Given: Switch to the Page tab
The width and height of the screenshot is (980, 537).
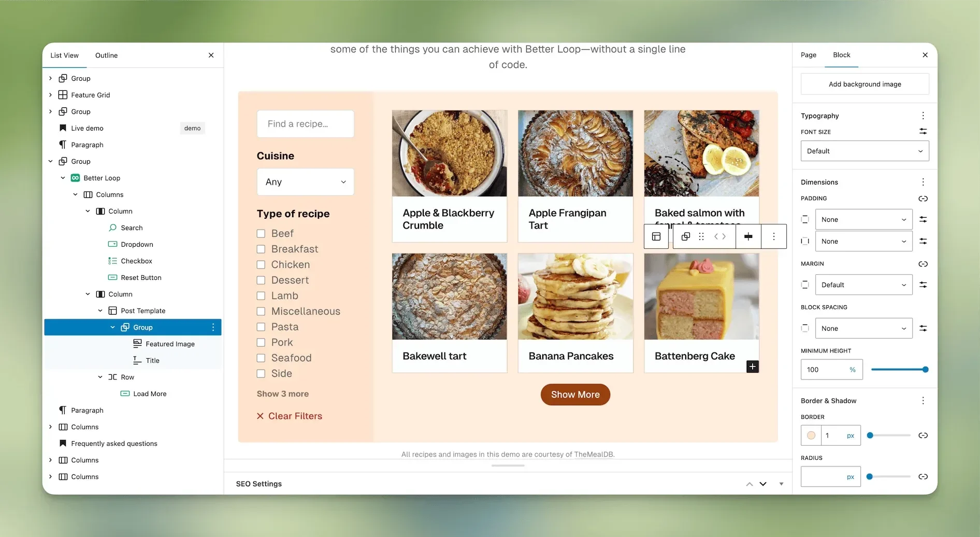Looking at the screenshot, I should (808, 55).
